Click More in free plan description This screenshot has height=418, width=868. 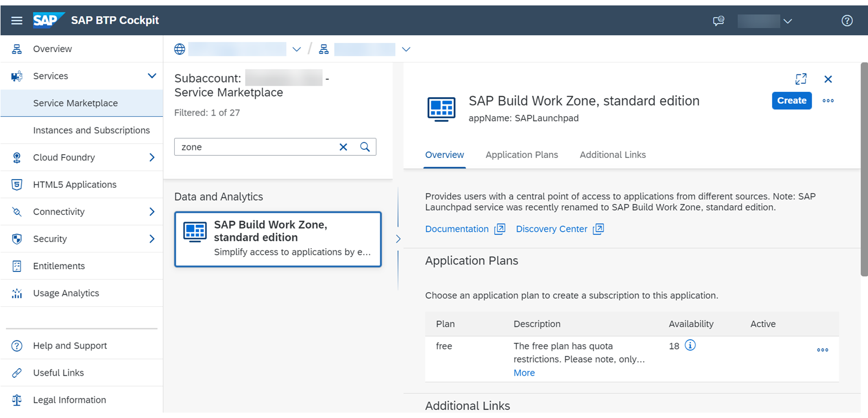click(x=524, y=373)
